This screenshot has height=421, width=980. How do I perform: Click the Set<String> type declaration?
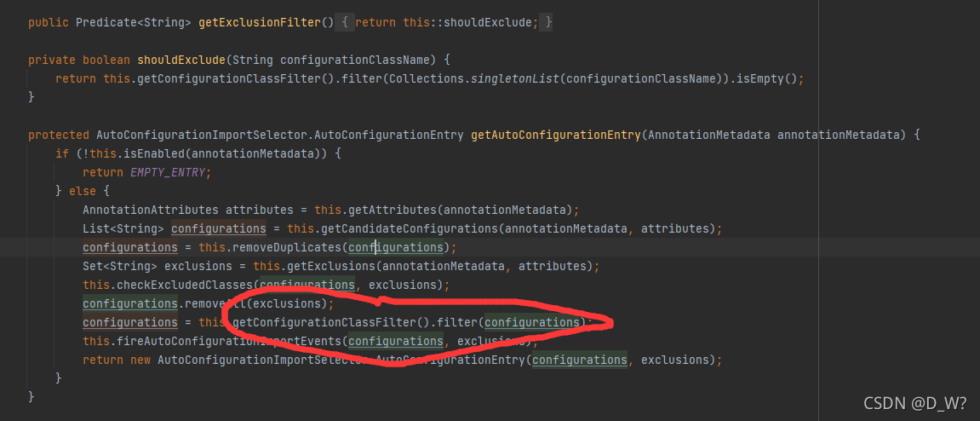click(120, 266)
